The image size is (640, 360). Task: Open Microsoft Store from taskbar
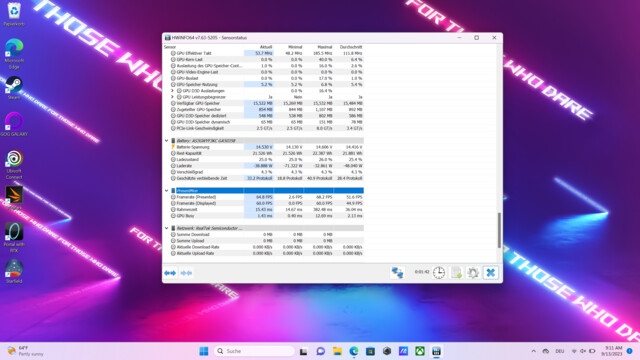pyautogui.click(x=370, y=351)
